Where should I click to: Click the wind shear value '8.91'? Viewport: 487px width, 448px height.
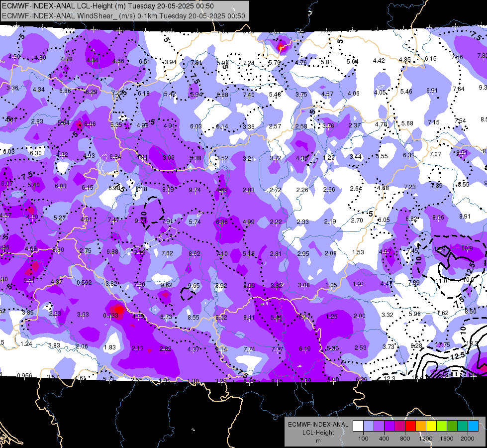coord(465,217)
